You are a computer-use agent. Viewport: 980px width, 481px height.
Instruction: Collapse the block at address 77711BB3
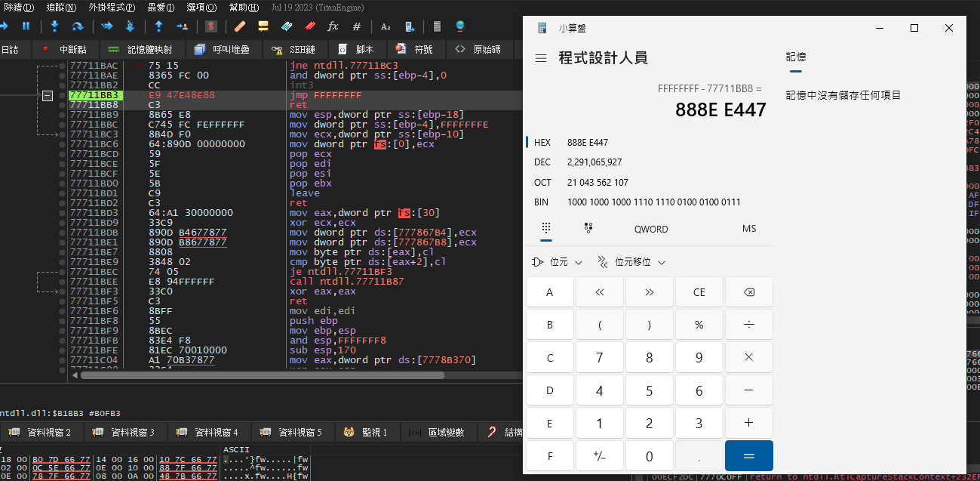pos(48,96)
